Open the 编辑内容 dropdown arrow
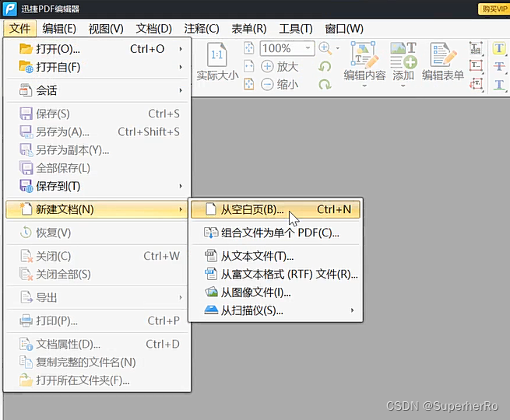The height and width of the screenshot is (420, 510). pos(364,86)
